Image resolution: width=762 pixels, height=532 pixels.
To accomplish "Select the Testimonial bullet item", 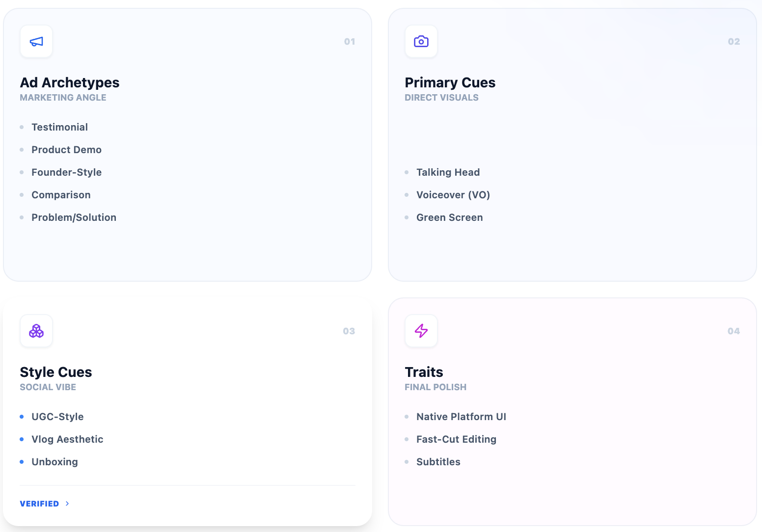I will point(59,127).
